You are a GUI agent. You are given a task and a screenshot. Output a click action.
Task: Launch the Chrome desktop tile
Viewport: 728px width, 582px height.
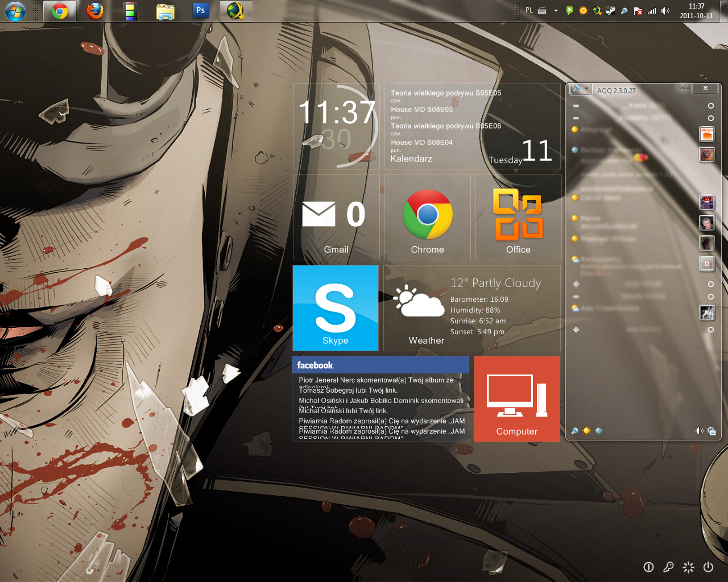click(427, 217)
